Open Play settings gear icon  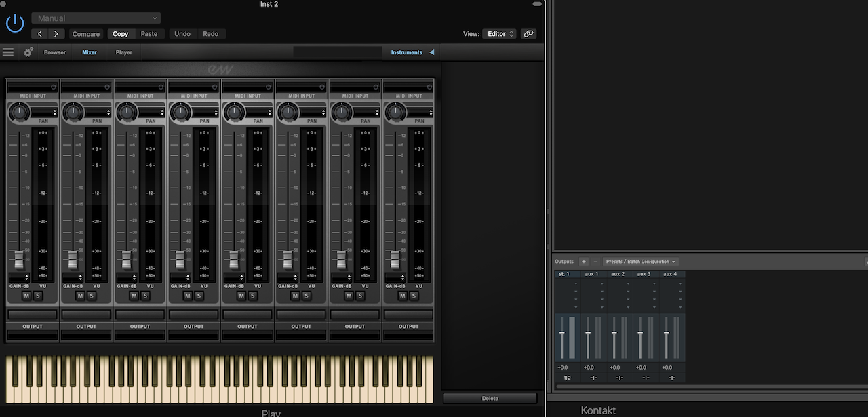[28, 52]
